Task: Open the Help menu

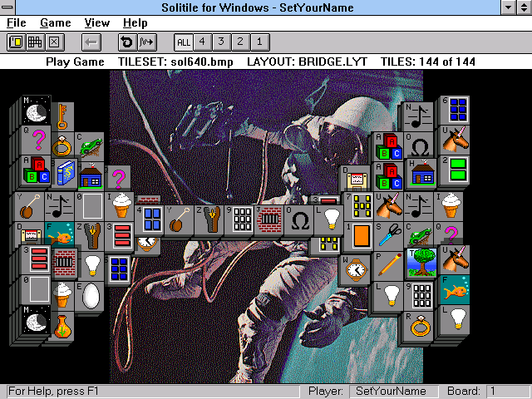Action: (135, 23)
